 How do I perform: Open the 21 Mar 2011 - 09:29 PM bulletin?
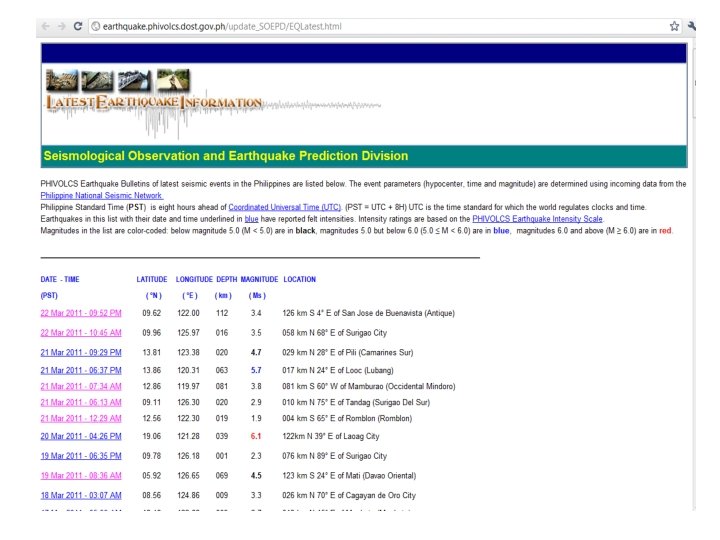tap(81, 353)
